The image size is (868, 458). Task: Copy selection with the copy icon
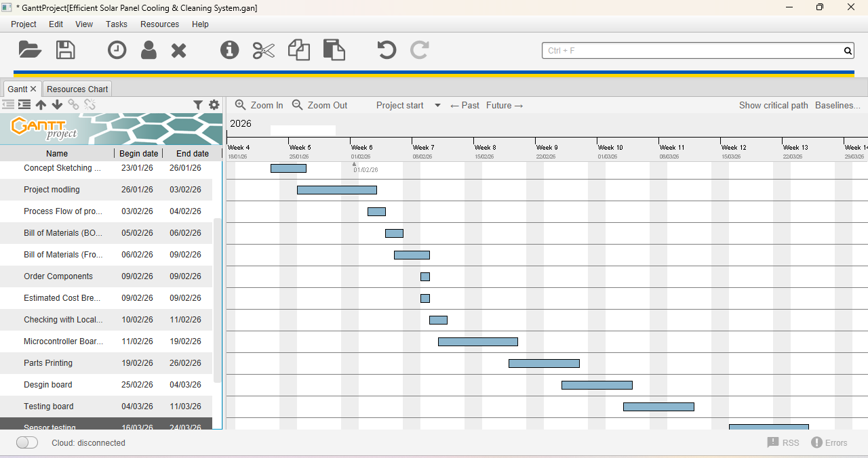coord(299,49)
